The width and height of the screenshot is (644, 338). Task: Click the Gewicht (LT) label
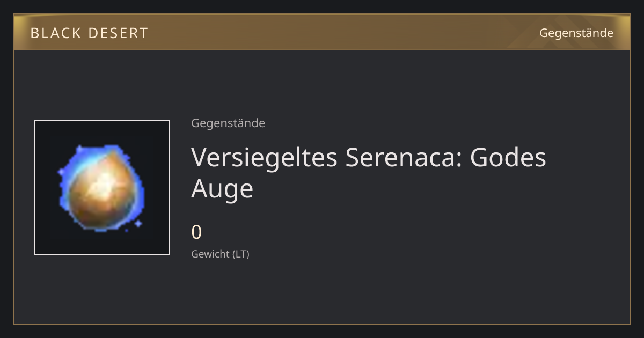[x=221, y=254]
